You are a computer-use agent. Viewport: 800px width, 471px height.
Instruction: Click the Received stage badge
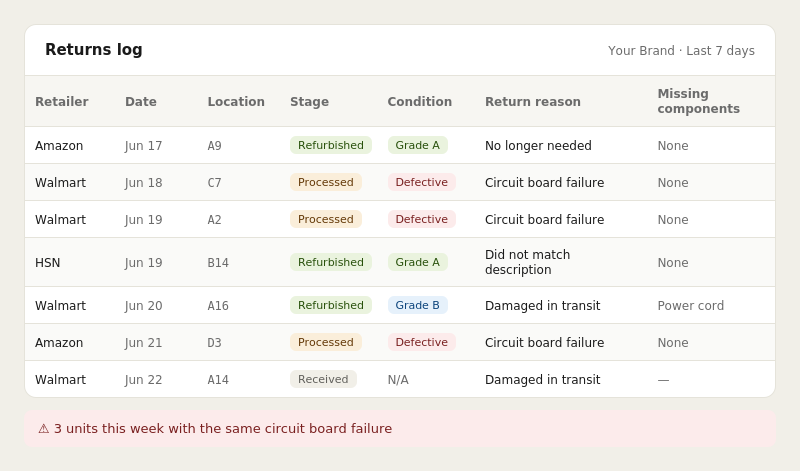tap(323, 379)
